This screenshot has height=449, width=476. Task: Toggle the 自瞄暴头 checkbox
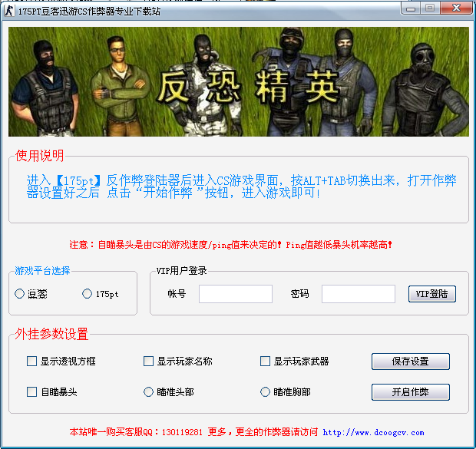point(32,392)
